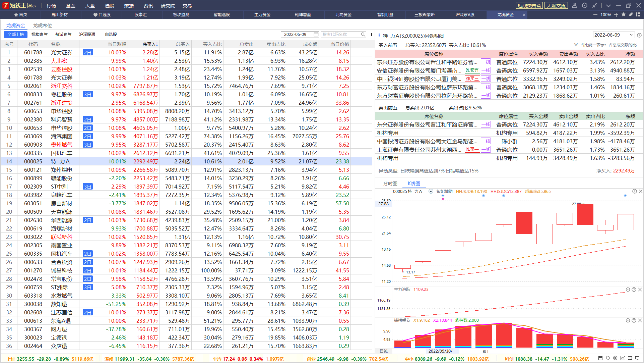Open the 基金 menu
The width and height of the screenshot is (644, 363).
(71, 6)
